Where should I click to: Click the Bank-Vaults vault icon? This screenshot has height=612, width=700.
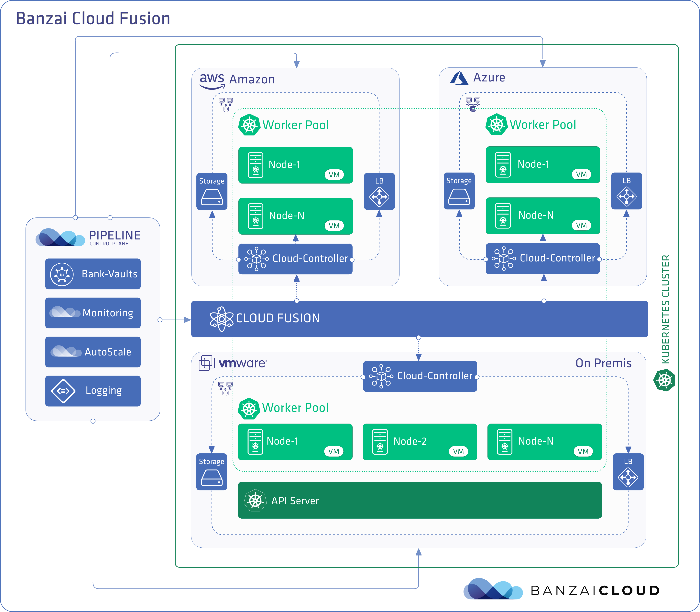tap(62, 274)
